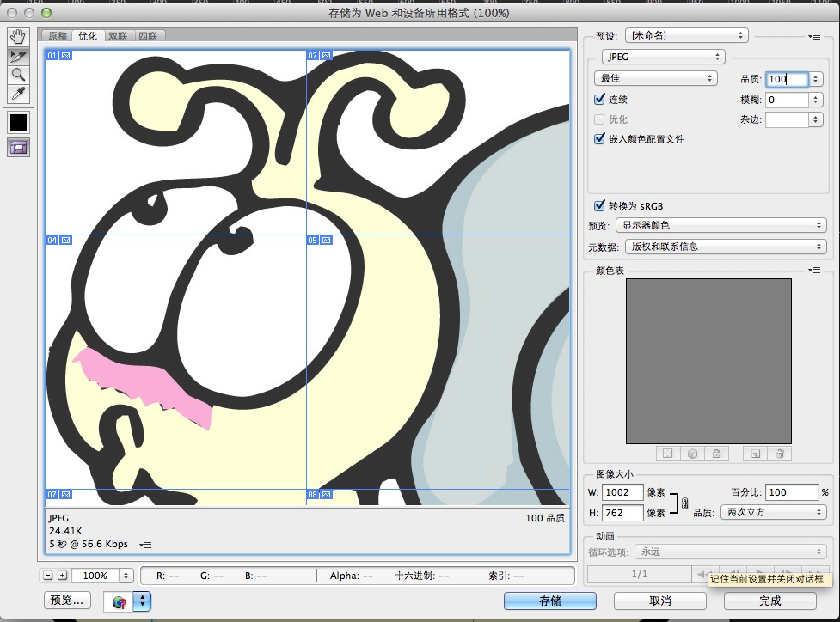The width and height of the screenshot is (840, 622).
Task: Click the black eyedropper color swatch
Action: click(18, 123)
